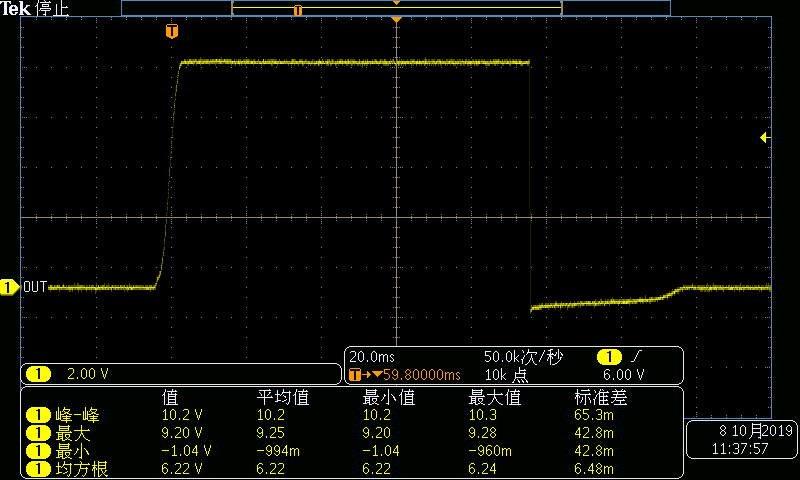Viewport: 800px width, 480px height.
Task: Click the rising edge trigger slope symbol
Action: (637, 356)
